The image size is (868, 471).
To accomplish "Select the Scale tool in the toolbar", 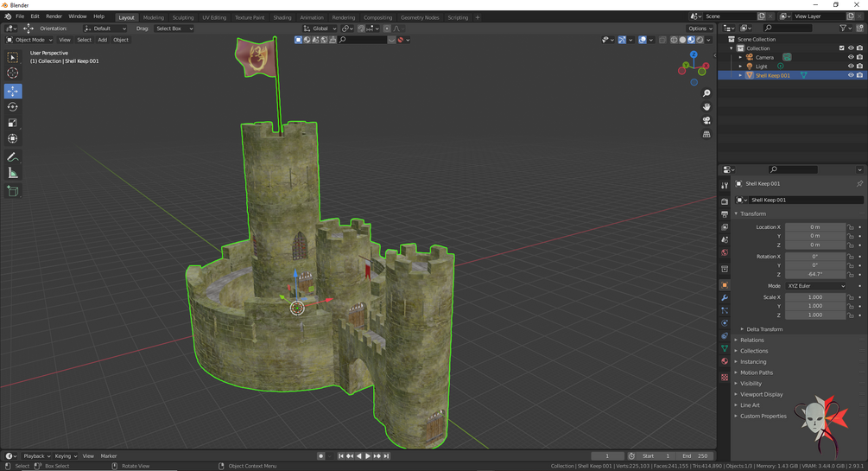I will (x=13, y=123).
